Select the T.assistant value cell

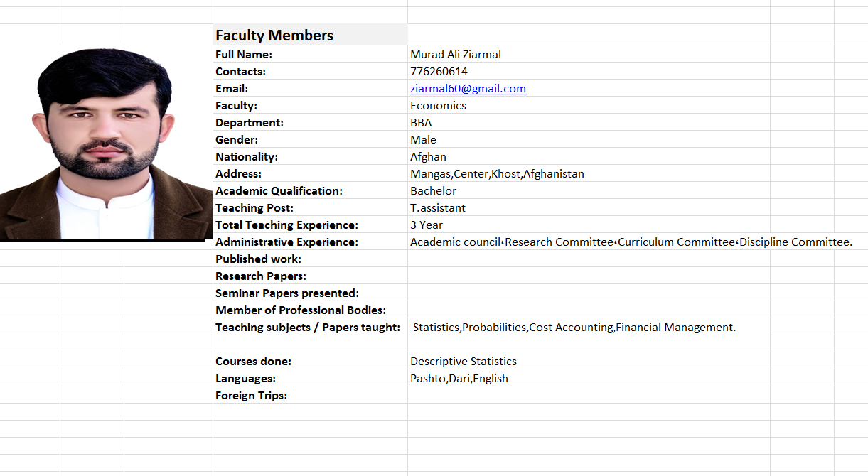[x=589, y=207]
